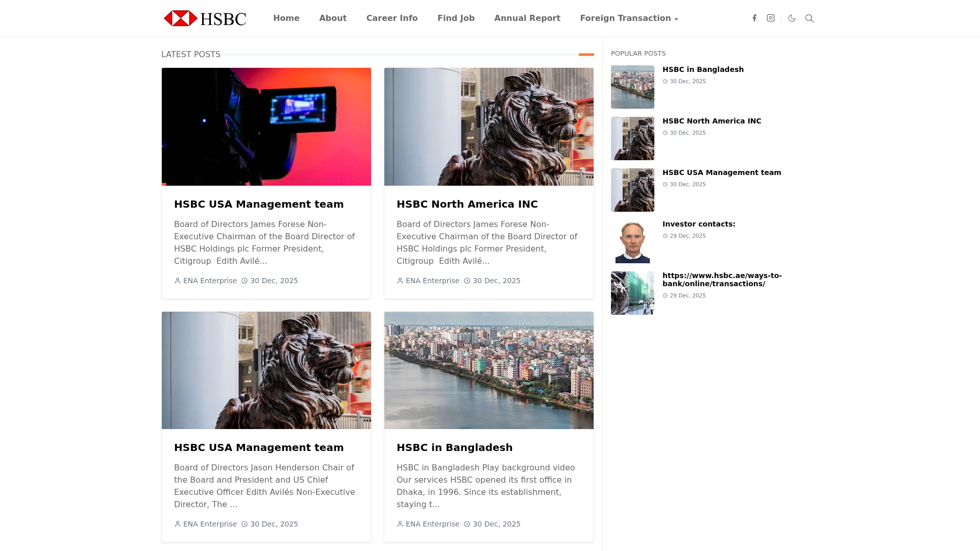Image resolution: width=980 pixels, height=551 pixels.
Task: Click the 'POPULAR POSTS' heading
Action: (638, 54)
